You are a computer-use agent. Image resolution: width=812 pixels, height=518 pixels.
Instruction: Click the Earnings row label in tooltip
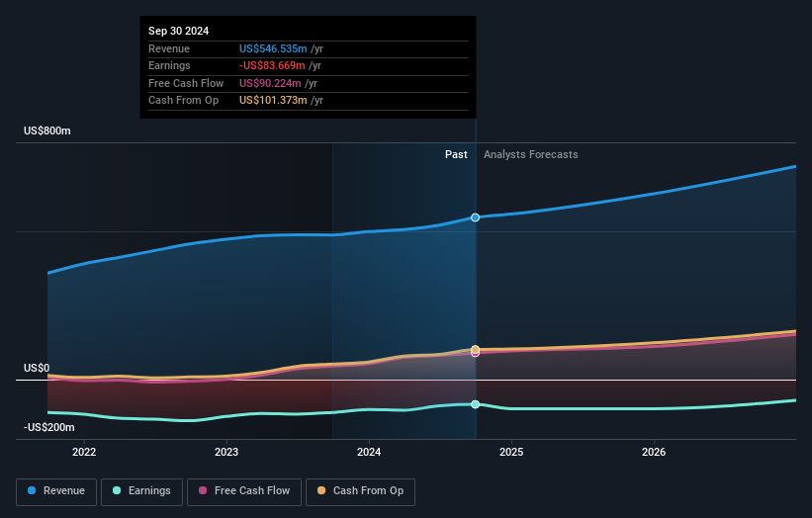[x=169, y=65]
